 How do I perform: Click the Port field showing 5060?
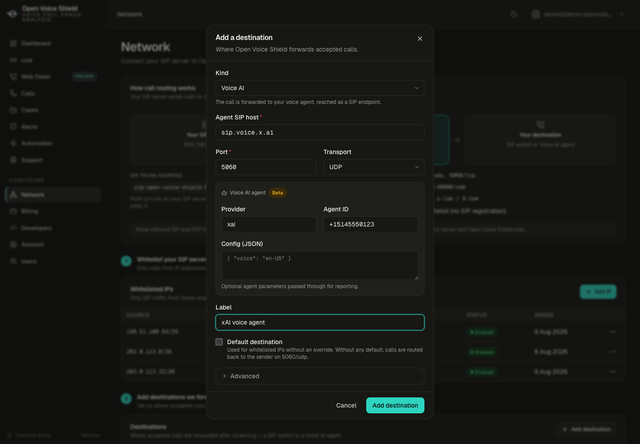[266, 167]
